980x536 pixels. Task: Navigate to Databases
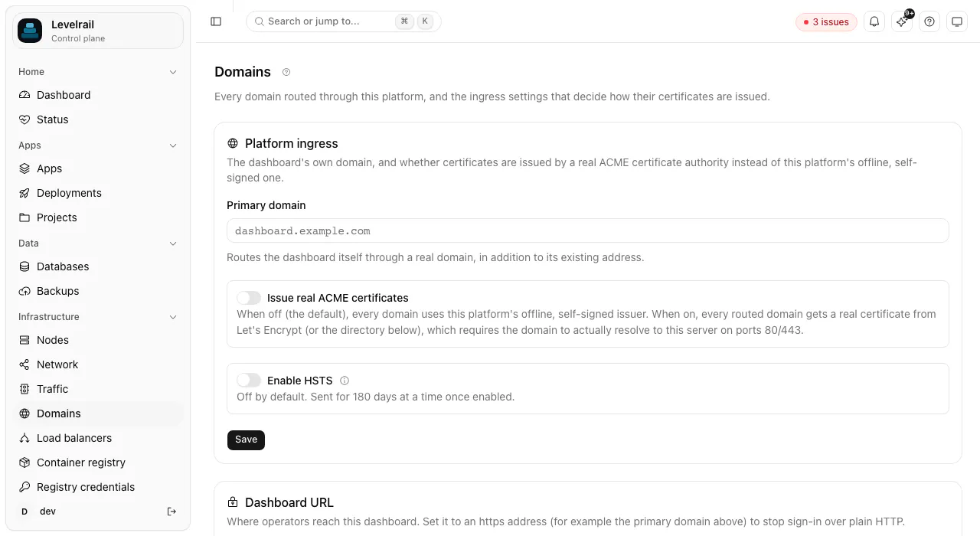98,266
